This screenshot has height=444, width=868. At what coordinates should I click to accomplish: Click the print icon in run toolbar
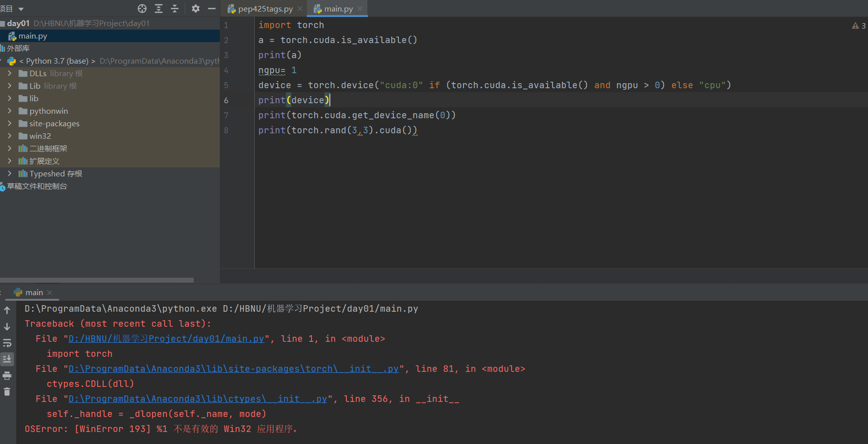7,376
